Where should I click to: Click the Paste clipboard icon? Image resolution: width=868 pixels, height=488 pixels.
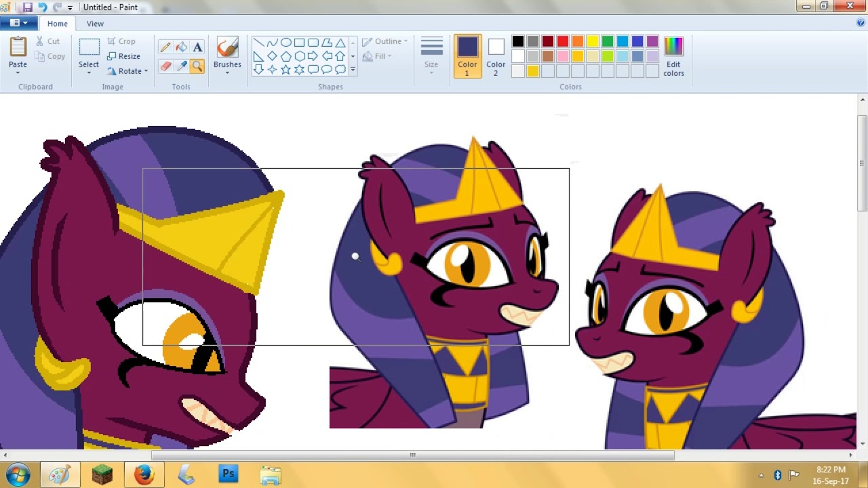click(18, 47)
